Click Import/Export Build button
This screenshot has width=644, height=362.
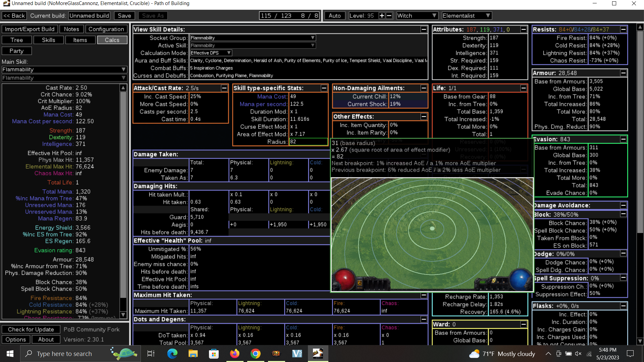(x=30, y=29)
